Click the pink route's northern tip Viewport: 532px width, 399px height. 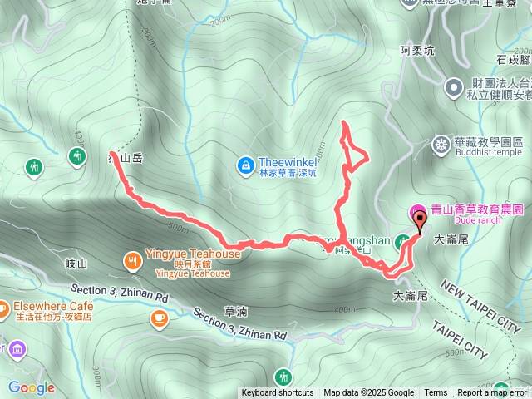344,122
